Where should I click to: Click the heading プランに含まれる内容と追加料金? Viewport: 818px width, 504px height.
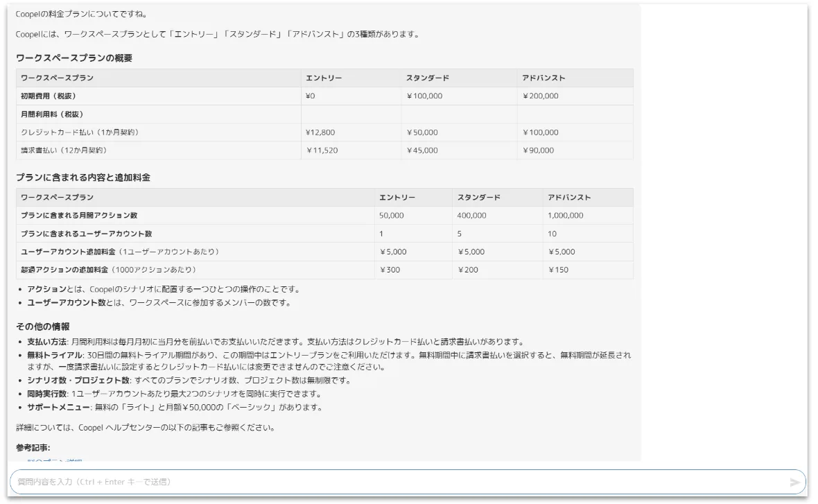[83, 177]
